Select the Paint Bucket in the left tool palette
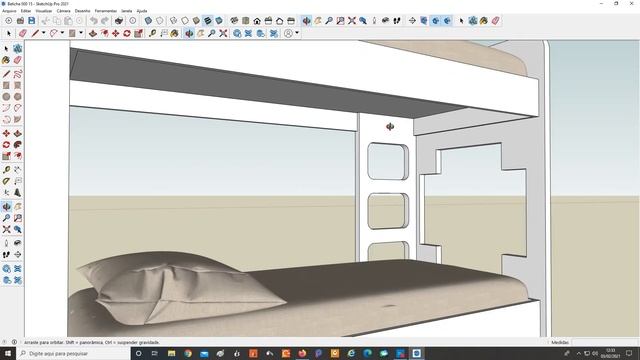This screenshot has width=640, height=360. (x=6, y=60)
